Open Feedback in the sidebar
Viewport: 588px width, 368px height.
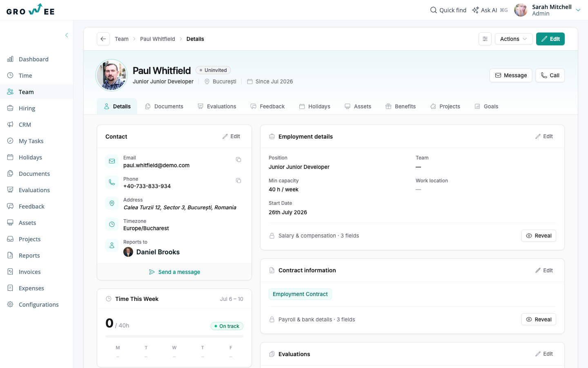(x=36, y=206)
